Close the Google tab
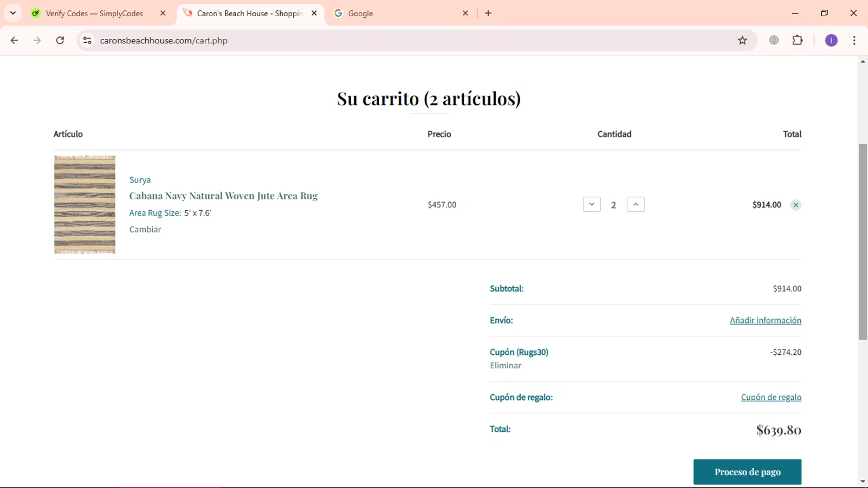 click(465, 13)
